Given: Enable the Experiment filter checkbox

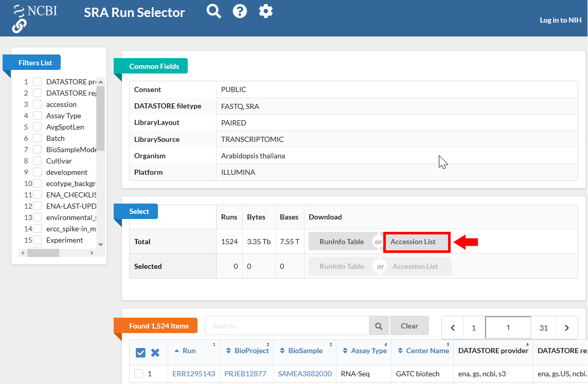Looking at the screenshot, I should coord(37,240).
